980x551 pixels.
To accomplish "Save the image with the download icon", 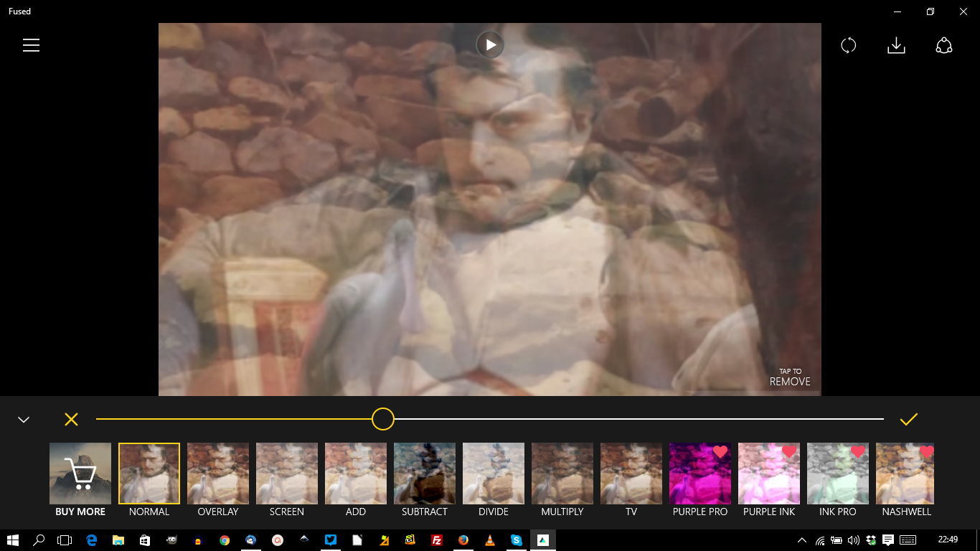I will [896, 45].
